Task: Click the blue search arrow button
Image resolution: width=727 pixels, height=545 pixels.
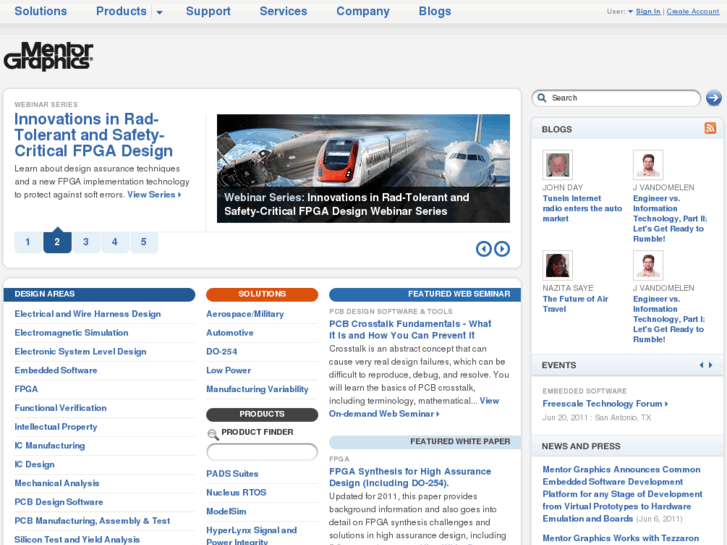Action: [714, 98]
